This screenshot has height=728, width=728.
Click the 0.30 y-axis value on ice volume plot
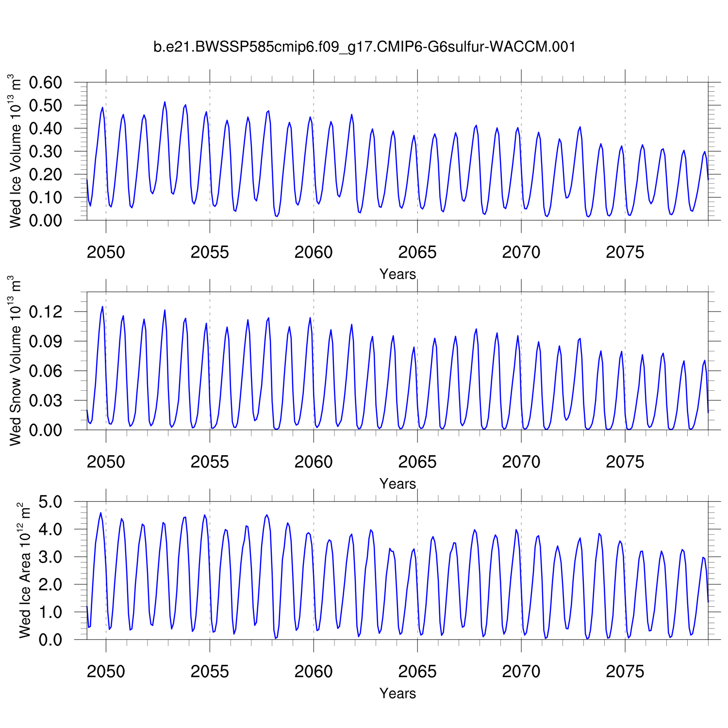tap(46, 151)
